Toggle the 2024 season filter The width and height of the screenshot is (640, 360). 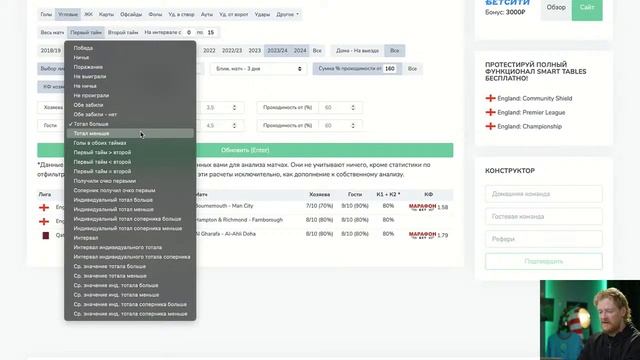[x=300, y=51]
